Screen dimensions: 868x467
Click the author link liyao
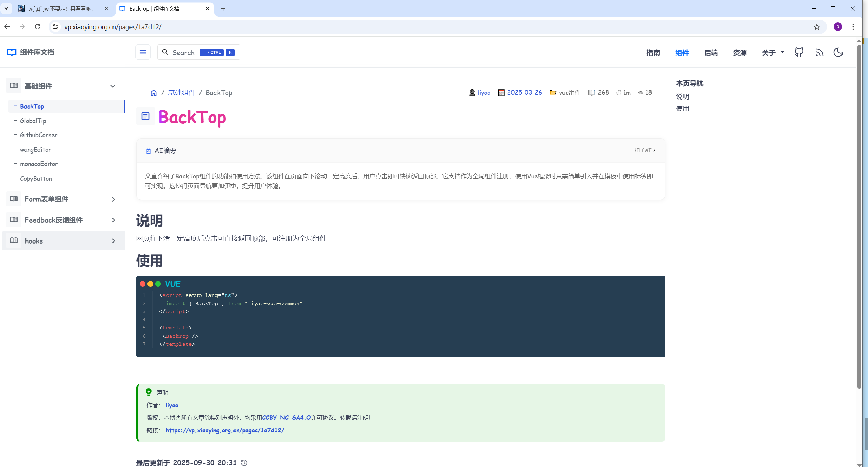point(483,92)
